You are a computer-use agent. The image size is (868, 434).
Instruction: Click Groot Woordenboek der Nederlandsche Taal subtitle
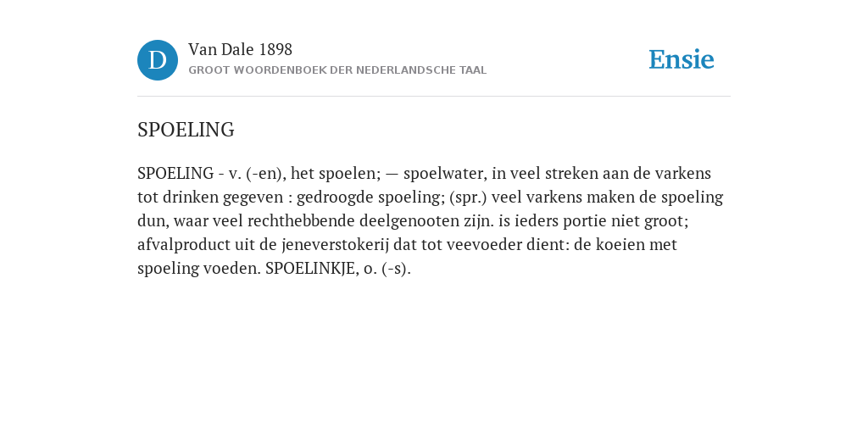pos(337,70)
